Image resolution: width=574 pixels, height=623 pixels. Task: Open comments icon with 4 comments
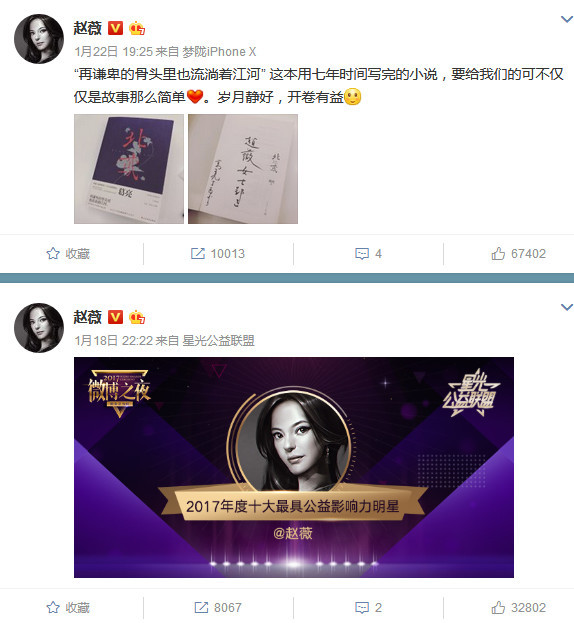click(362, 253)
